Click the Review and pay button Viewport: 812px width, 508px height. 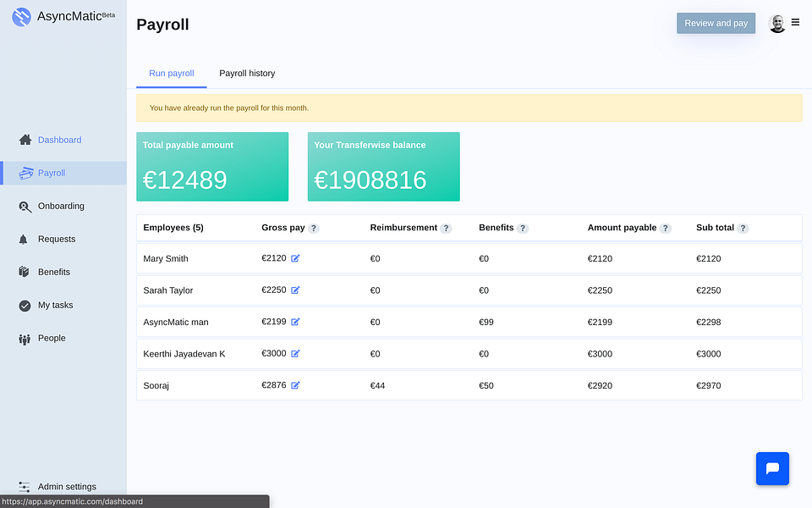click(716, 24)
